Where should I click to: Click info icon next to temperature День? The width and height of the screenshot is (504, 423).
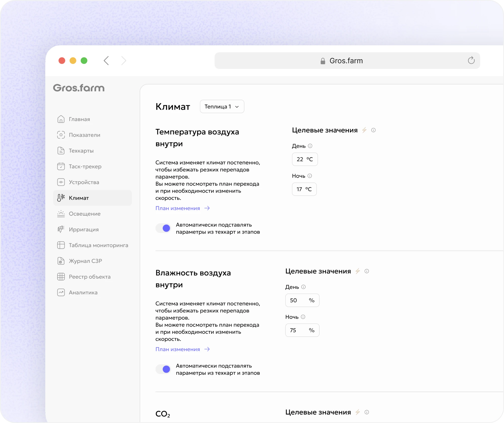click(310, 146)
